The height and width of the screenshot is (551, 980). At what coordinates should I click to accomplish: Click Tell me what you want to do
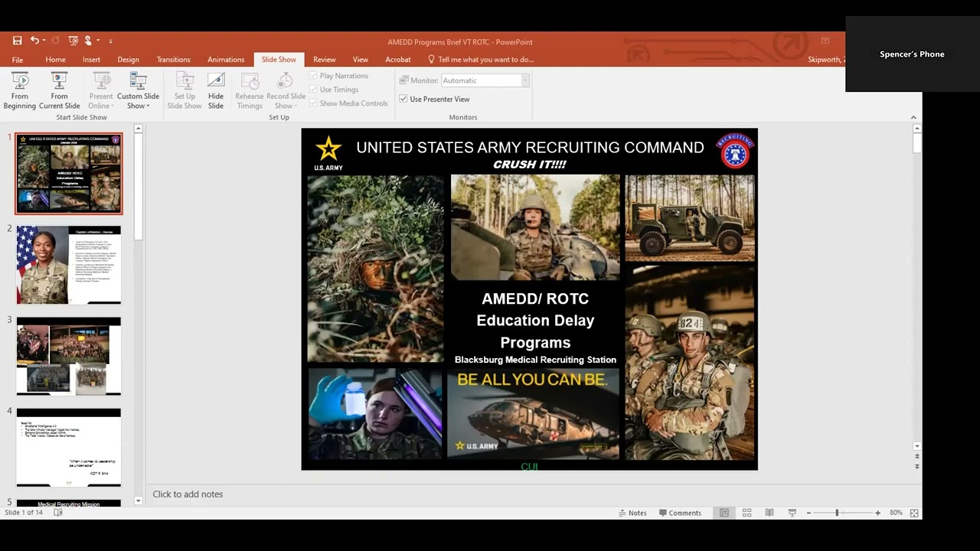coord(481,60)
